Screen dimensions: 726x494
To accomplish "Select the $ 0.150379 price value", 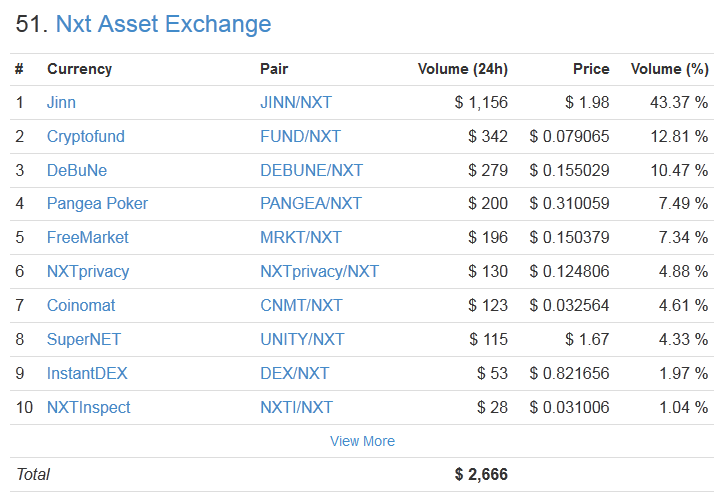I will [570, 238].
